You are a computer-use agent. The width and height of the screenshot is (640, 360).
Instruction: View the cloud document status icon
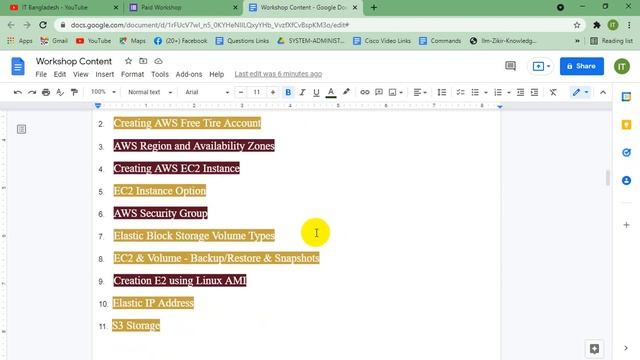[x=158, y=61]
